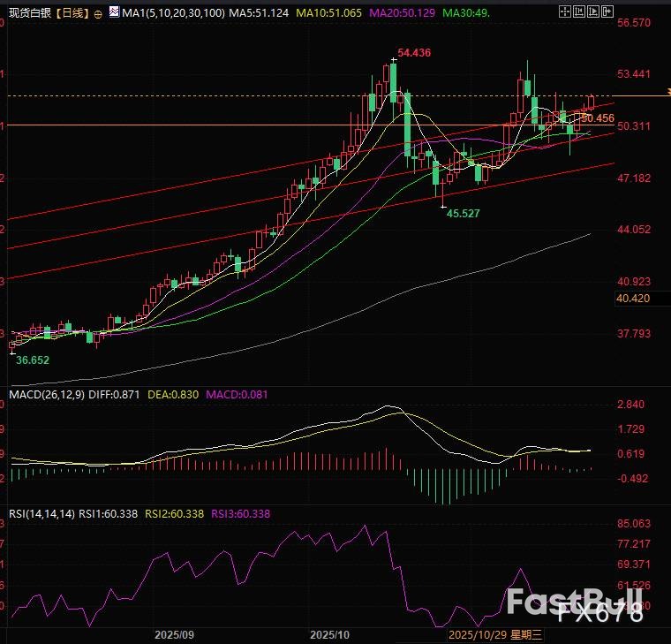Click the MA10:51.065 legend value
Viewport: 671px width, 644px height.
pos(328,14)
